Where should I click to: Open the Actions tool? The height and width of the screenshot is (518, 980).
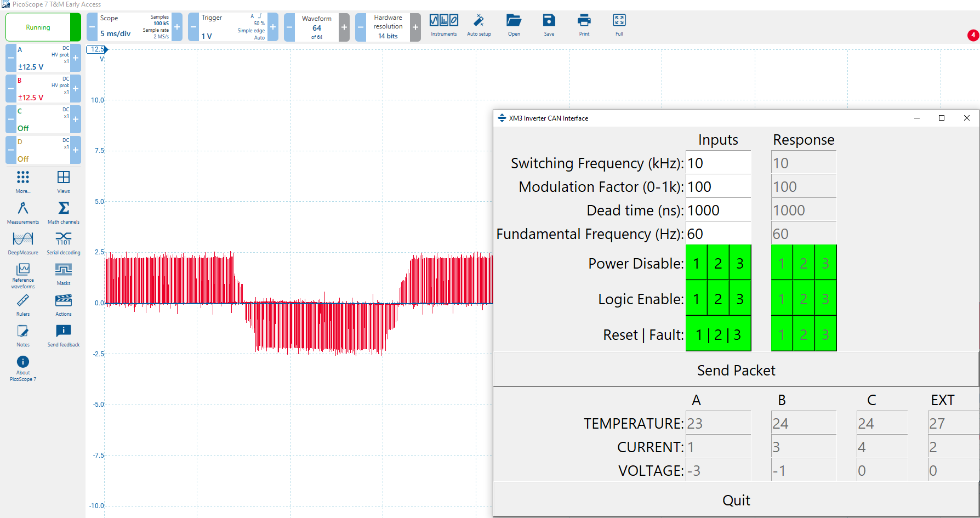pyautogui.click(x=64, y=305)
